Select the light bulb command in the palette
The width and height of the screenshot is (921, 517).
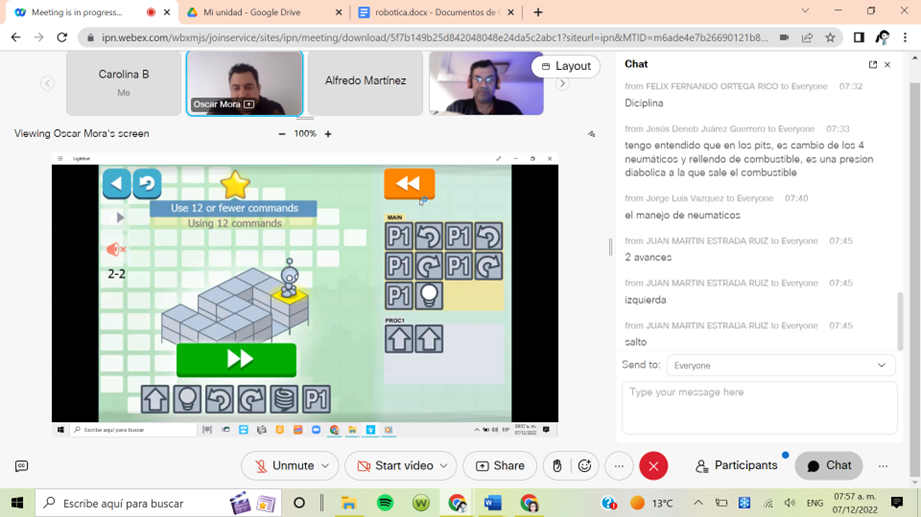coord(187,399)
